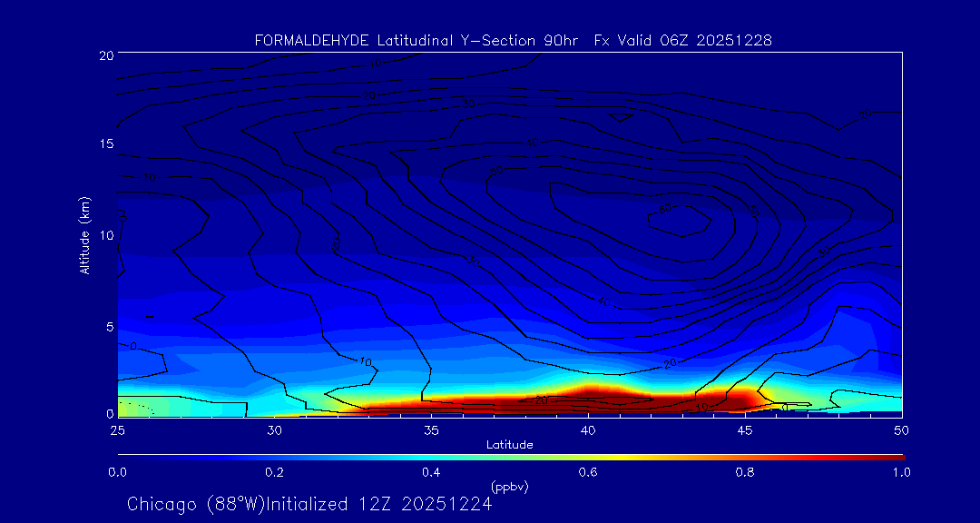Viewport: 980px width, 523px height.
Task: Click the "Altitude (km)" axis label
Action: [x=85, y=235]
